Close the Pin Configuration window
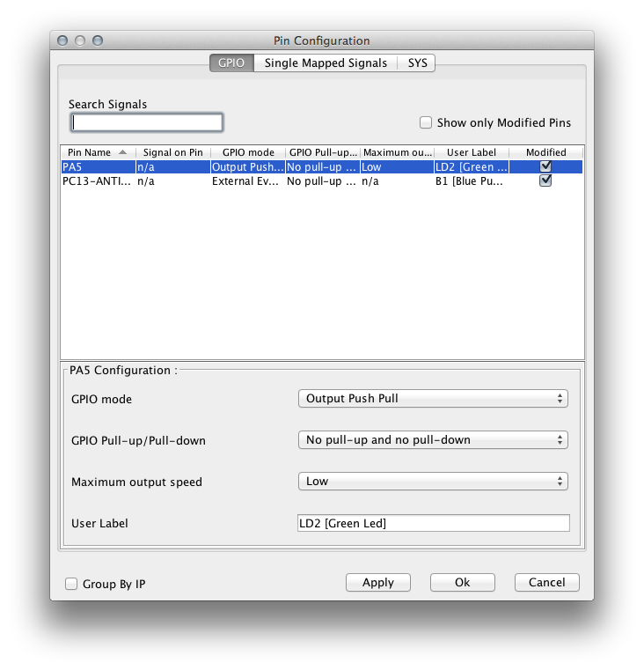Viewport: 644px width, 670px height. click(x=62, y=40)
